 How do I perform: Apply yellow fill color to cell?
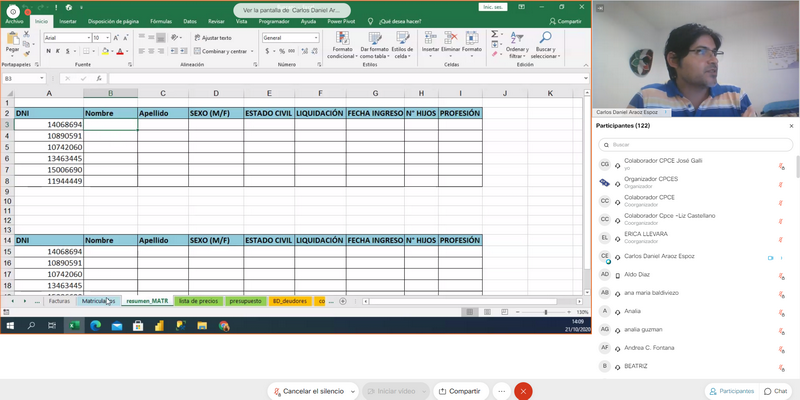[105, 51]
